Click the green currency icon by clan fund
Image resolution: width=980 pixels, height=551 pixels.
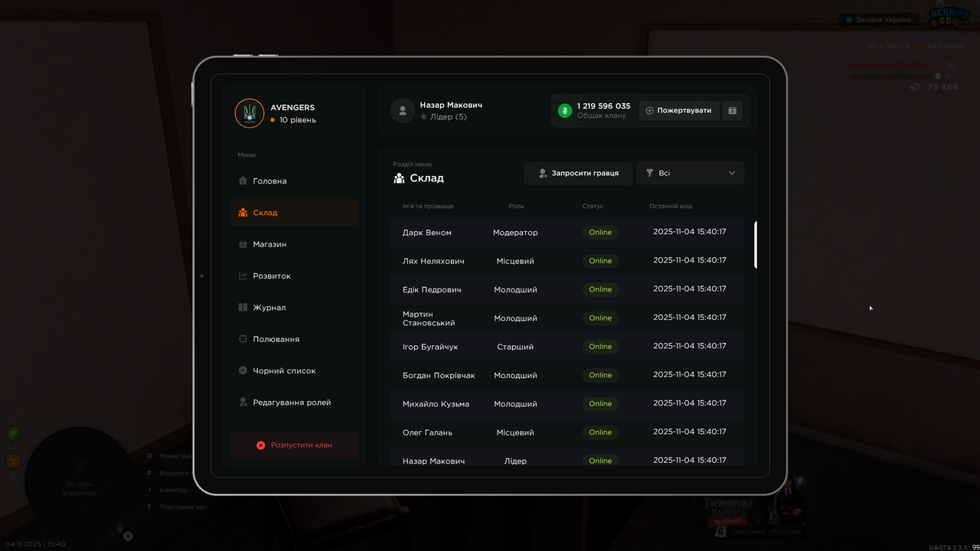point(565,110)
